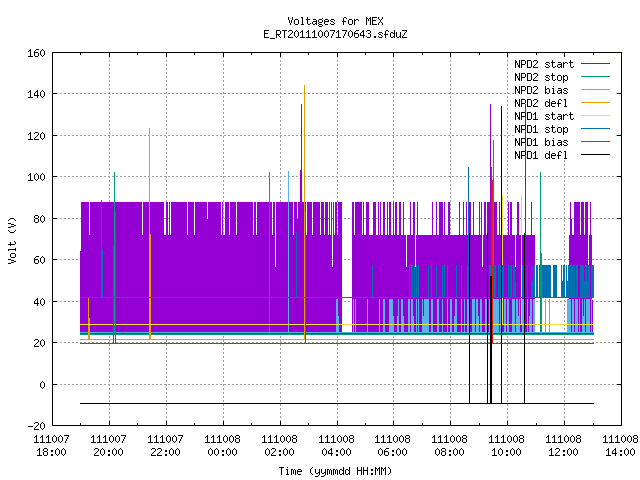Click the 00:00 x-axis time label
The image size is (640, 480).
(222, 452)
